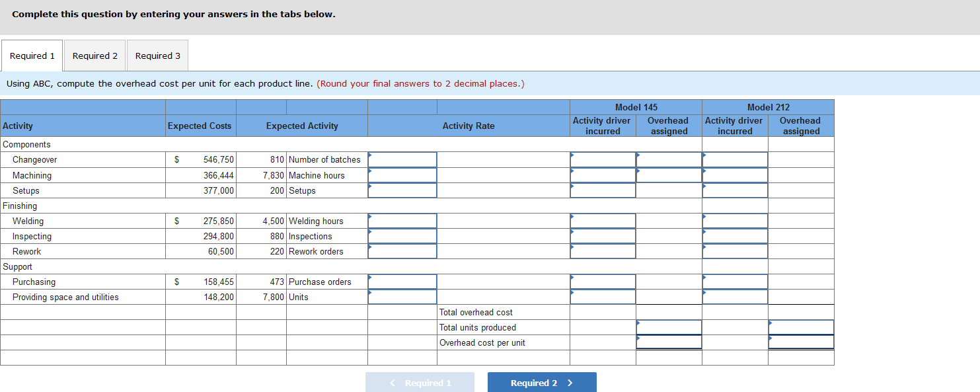Image resolution: width=980 pixels, height=392 pixels.
Task: Click the Rework cost value 60,500
Action: click(x=221, y=251)
